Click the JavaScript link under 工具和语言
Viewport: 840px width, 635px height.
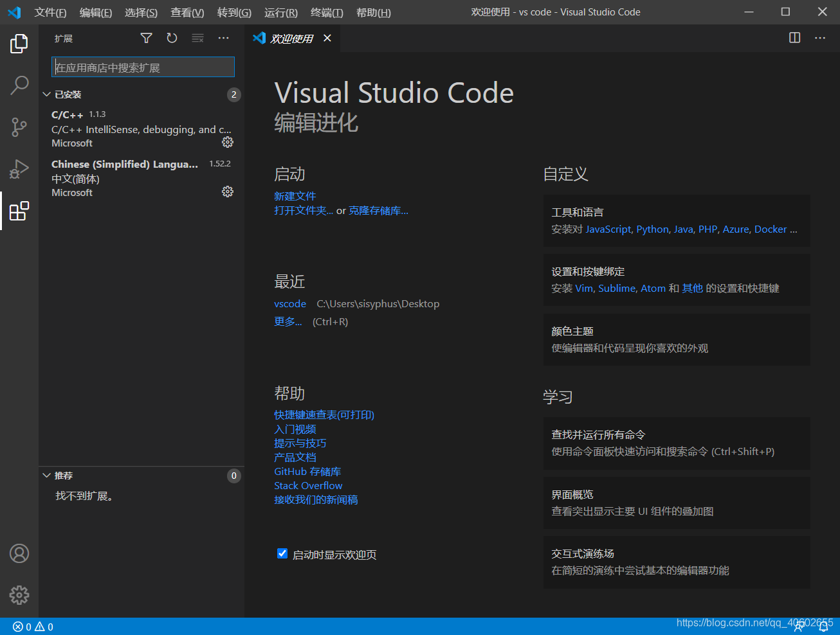pyautogui.click(x=608, y=229)
